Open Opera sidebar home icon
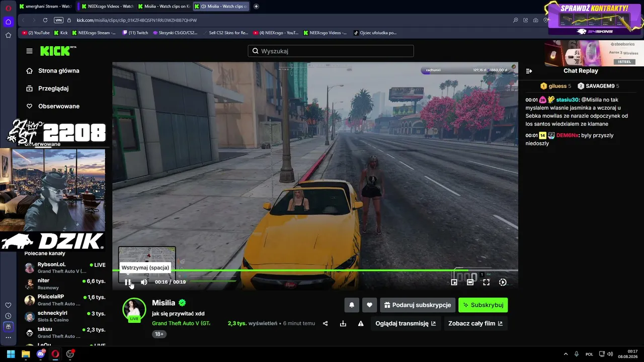The height and width of the screenshot is (362, 644). 8,22
